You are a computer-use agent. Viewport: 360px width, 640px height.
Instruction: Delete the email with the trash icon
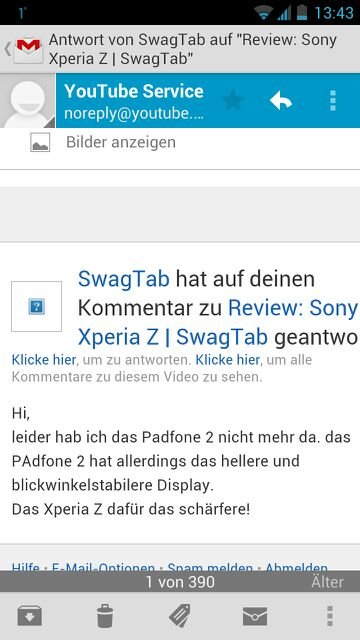click(105, 616)
